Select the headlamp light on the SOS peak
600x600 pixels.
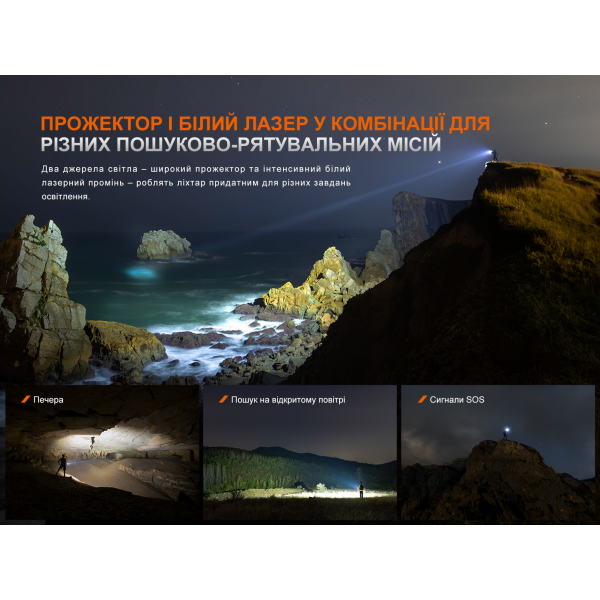506,431
